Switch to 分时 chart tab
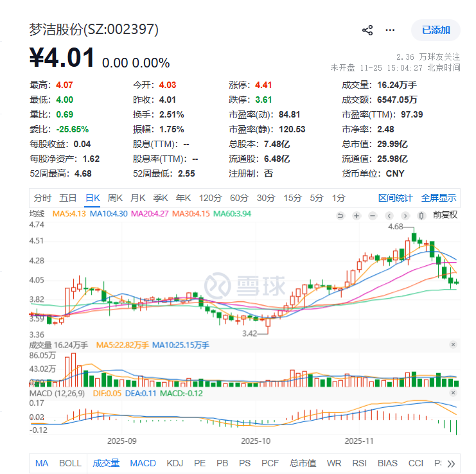Viewport: 476px width, 474px height. pos(42,198)
